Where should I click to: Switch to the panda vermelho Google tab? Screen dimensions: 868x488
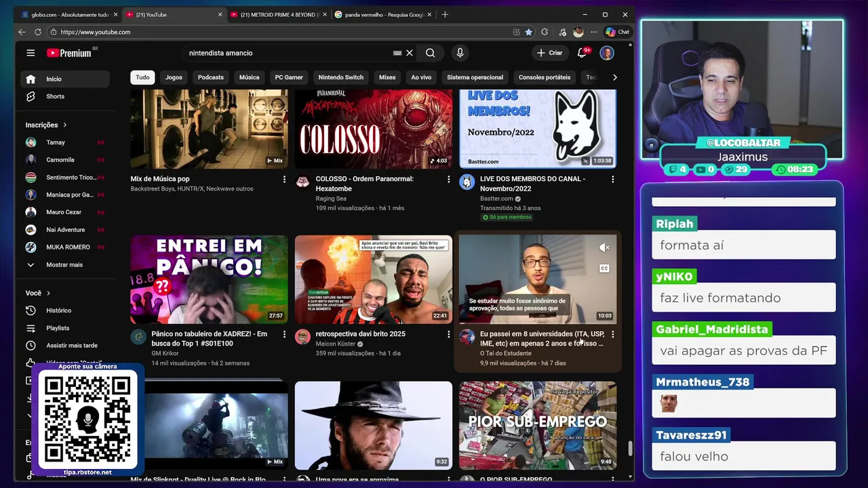pyautogui.click(x=382, y=14)
